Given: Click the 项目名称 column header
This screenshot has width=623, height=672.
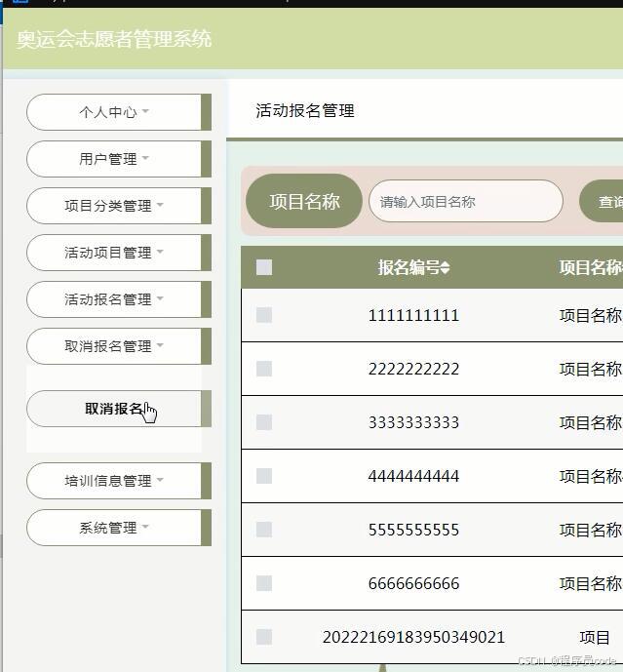Looking at the screenshot, I should pyautogui.click(x=591, y=268).
